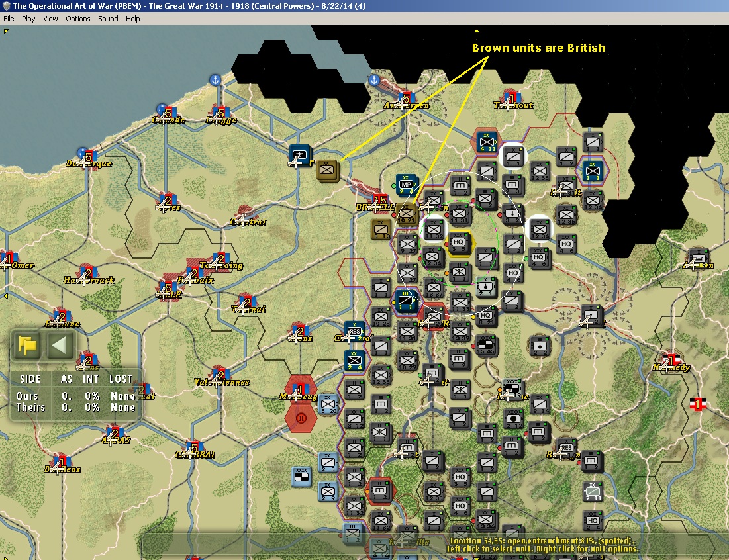Select the brown British infantry unit near the airfield
729x560 pixels.
click(327, 170)
